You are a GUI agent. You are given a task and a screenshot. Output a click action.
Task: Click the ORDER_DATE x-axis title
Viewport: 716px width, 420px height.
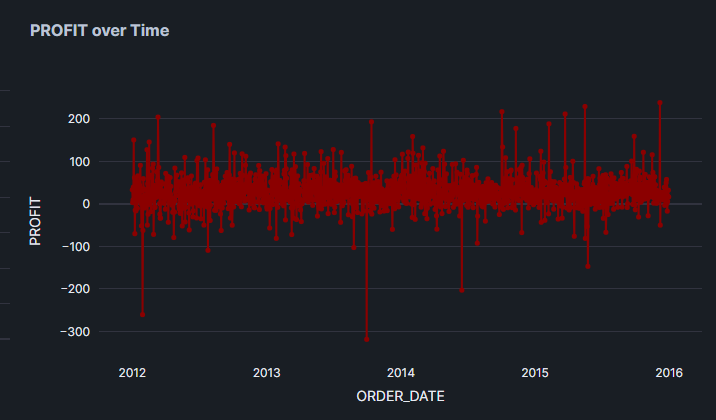400,397
